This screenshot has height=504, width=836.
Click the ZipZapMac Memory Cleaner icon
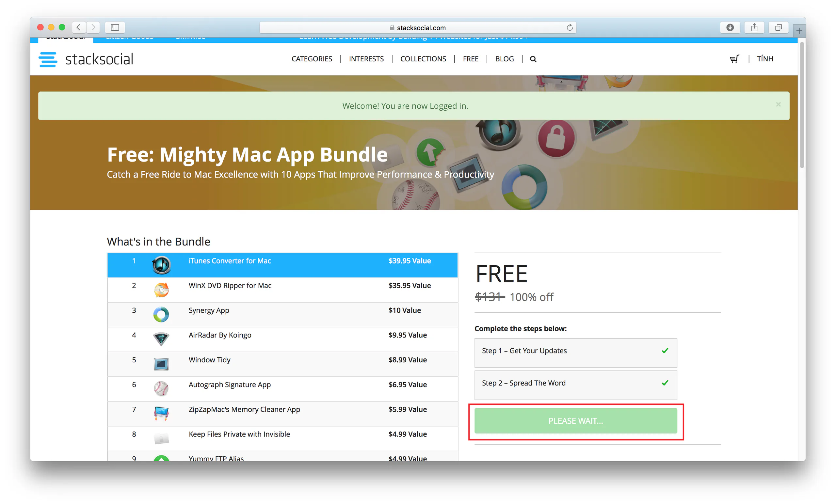pos(161,414)
